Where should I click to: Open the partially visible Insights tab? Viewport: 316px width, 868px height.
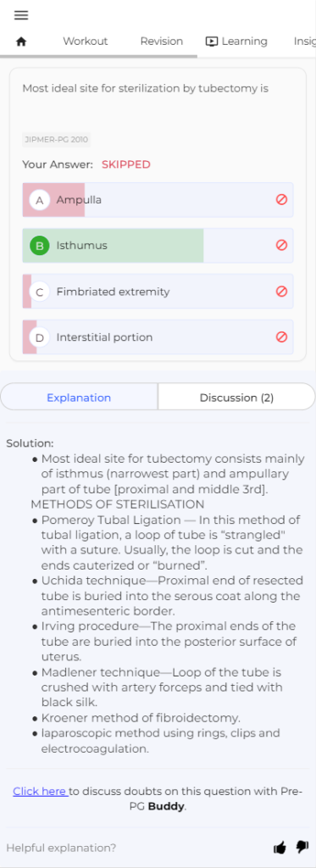[304, 42]
